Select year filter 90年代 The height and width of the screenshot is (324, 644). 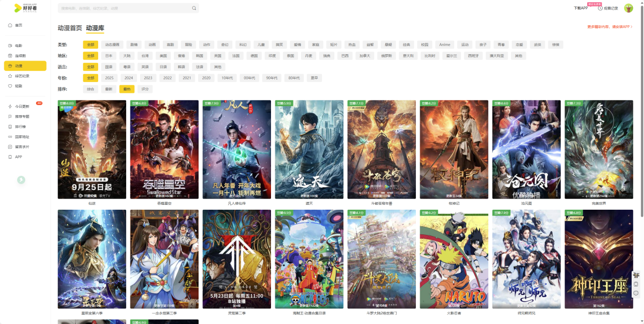pos(272,78)
